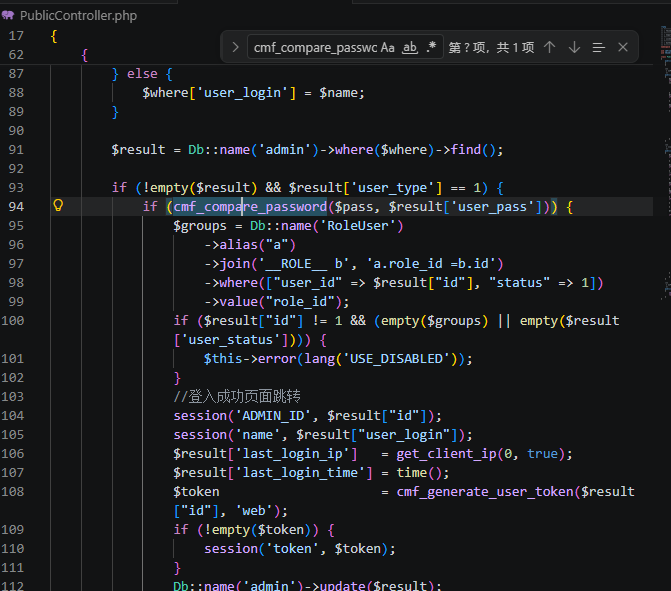Screen dimensions: 671x591
Task: Click the lightbulb code action on line 94
Action: tap(58, 205)
